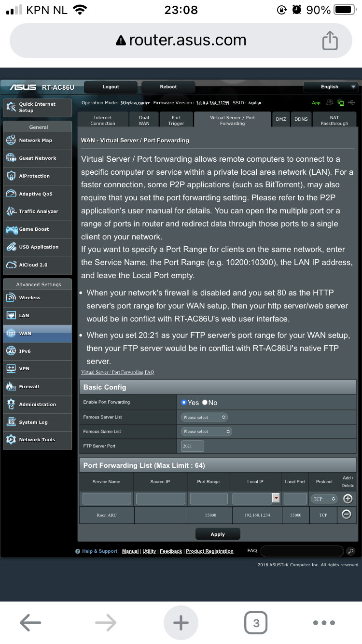Open new browser tab with plus button
The height and width of the screenshot is (644, 362).
point(181,623)
